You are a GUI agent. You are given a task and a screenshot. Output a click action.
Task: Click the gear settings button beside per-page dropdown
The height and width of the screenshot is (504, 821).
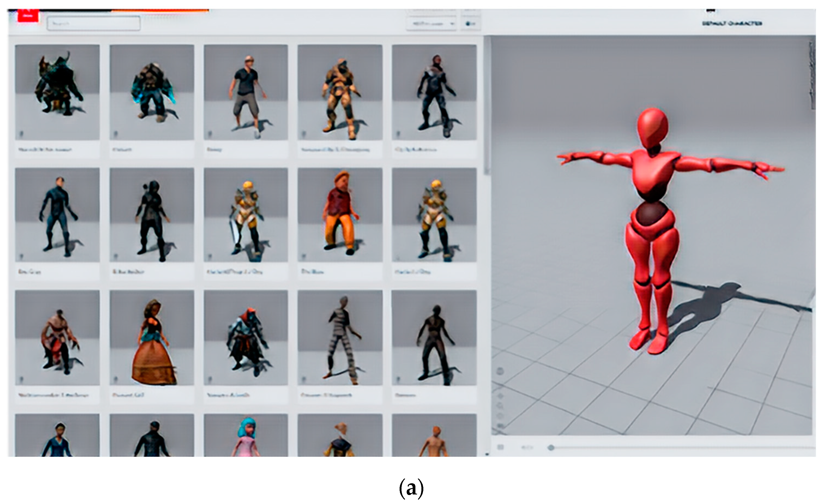click(470, 24)
